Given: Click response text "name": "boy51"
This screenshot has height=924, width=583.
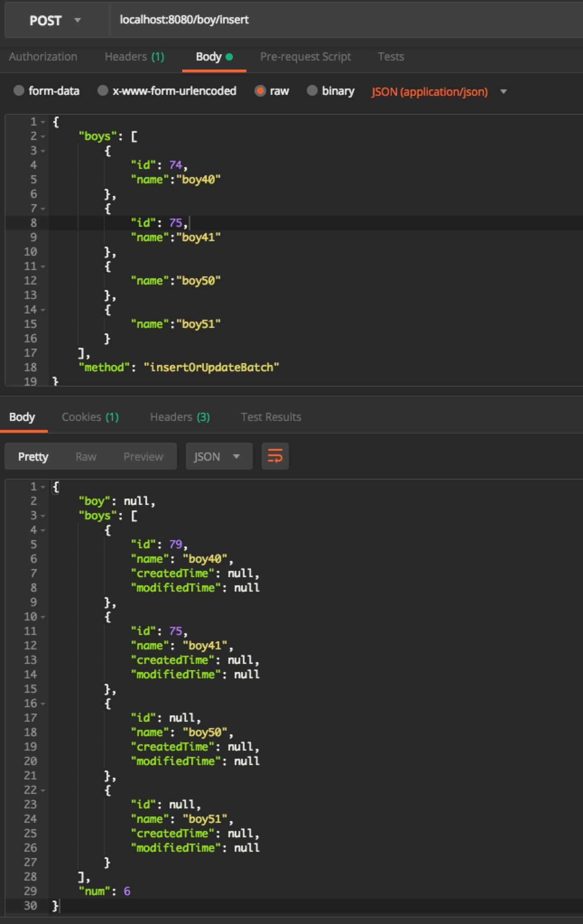Looking at the screenshot, I should pos(182,819).
